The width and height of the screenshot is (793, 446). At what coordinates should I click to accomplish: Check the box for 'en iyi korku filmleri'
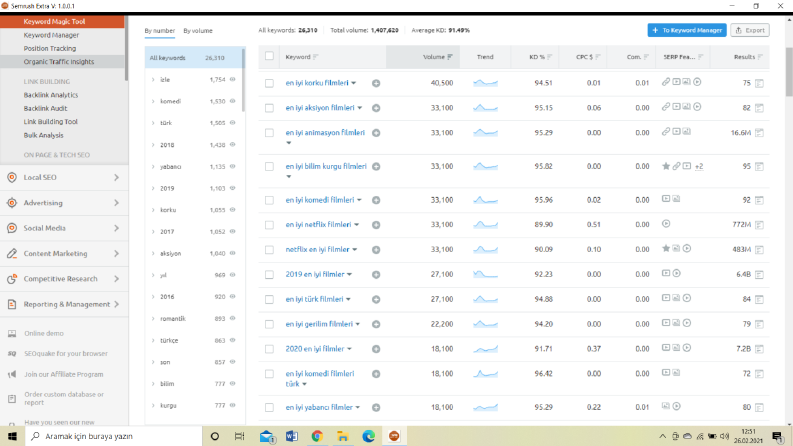[269, 83]
